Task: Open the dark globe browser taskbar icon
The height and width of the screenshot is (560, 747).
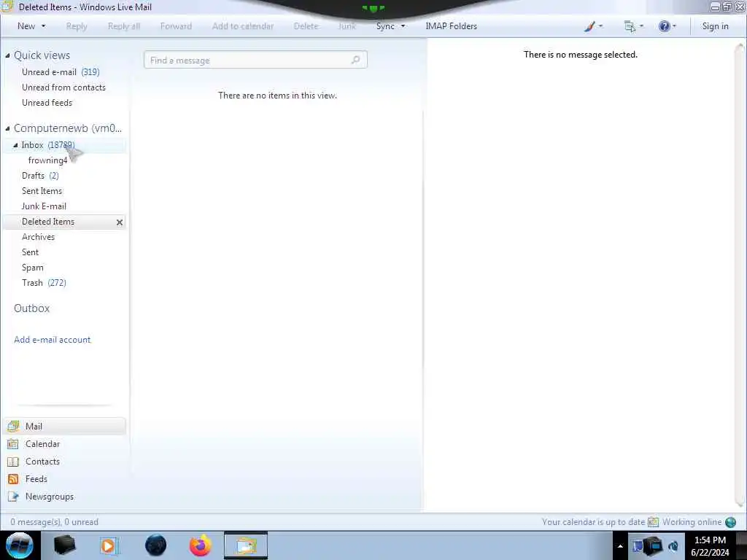Action: point(156,545)
